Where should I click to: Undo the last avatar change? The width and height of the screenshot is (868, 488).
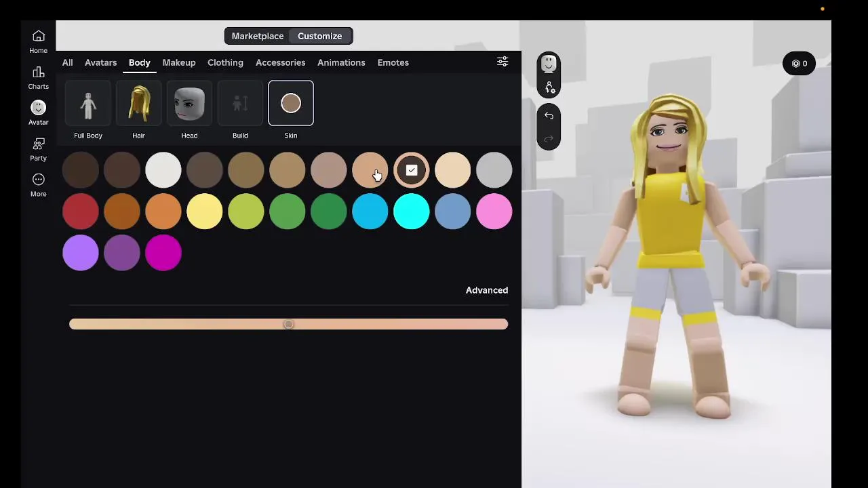coord(549,116)
